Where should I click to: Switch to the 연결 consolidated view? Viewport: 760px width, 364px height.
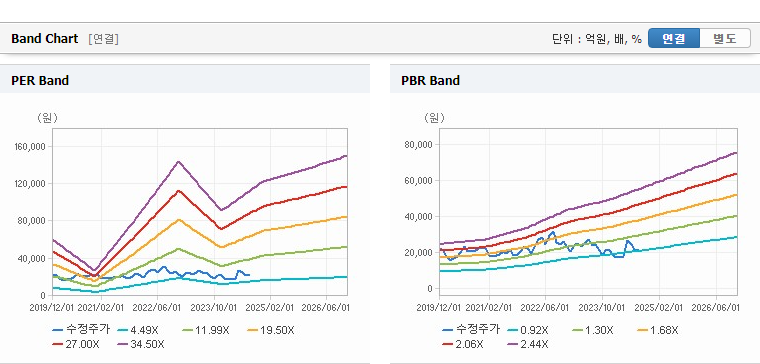(674, 38)
